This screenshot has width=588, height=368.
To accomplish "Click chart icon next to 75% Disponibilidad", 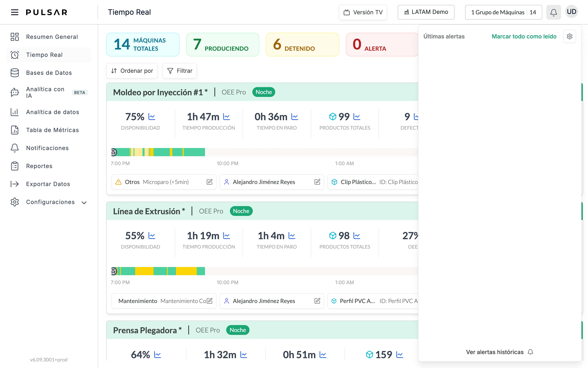I will pyautogui.click(x=152, y=117).
